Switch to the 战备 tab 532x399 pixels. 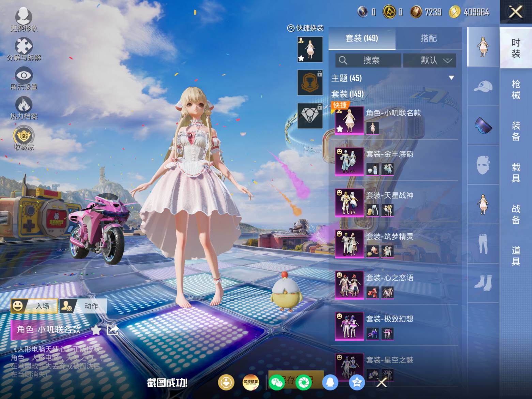click(516, 214)
